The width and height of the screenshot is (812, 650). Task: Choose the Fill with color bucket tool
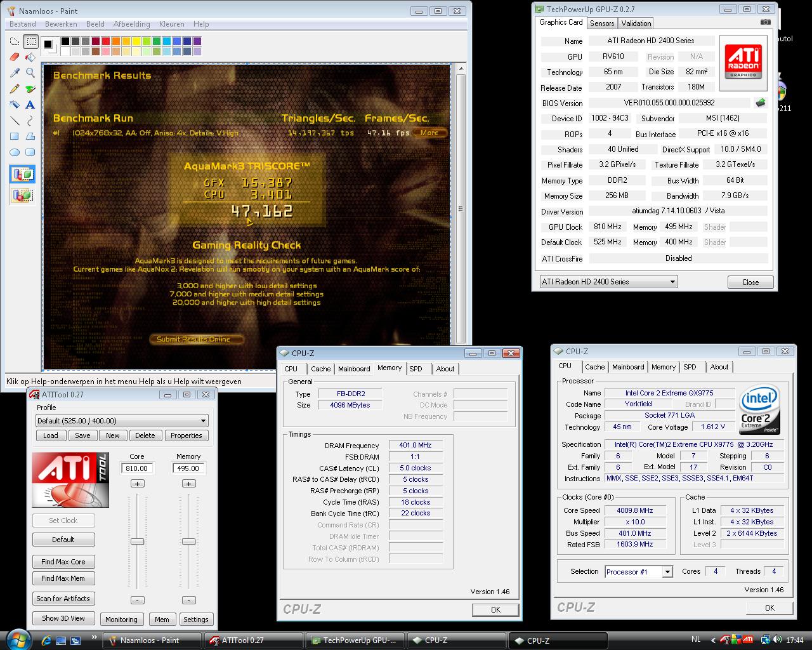tap(30, 57)
